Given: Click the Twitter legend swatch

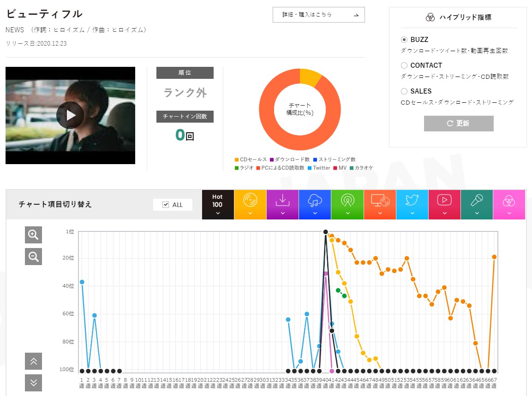Looking at the screenshot, I should 310,168.
